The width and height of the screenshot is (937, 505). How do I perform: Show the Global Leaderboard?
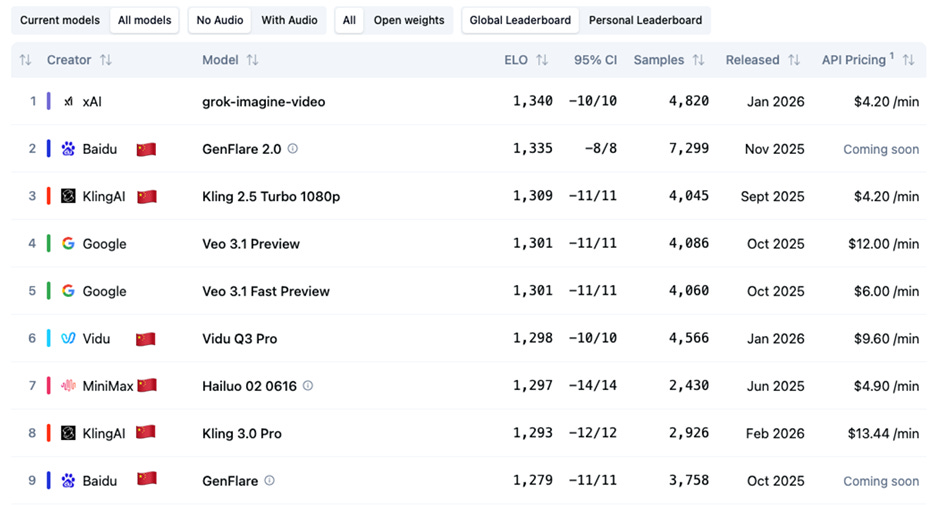pos(520,20)
